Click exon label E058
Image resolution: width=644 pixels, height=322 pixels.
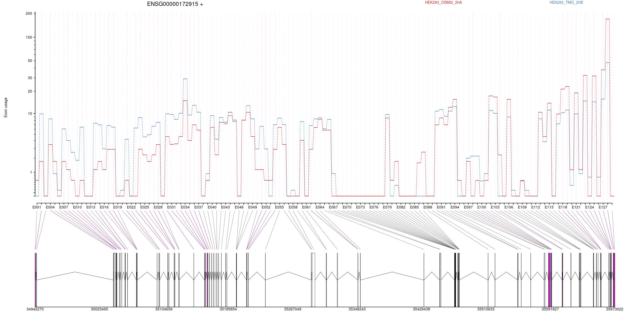click(x=293, y=207)
